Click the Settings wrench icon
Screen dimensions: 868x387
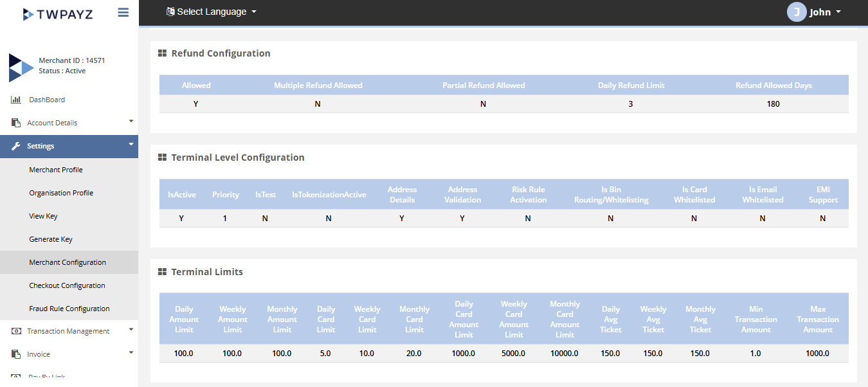(16, 146)
